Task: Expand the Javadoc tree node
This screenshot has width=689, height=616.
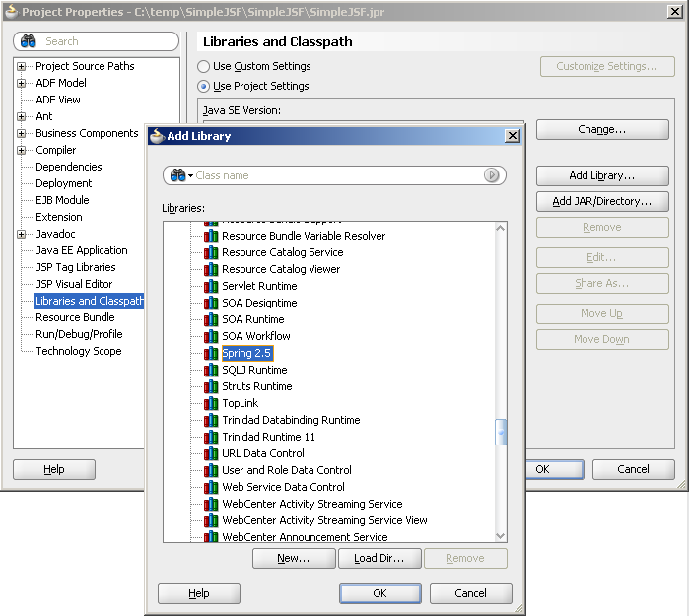Action: point(22,234)
